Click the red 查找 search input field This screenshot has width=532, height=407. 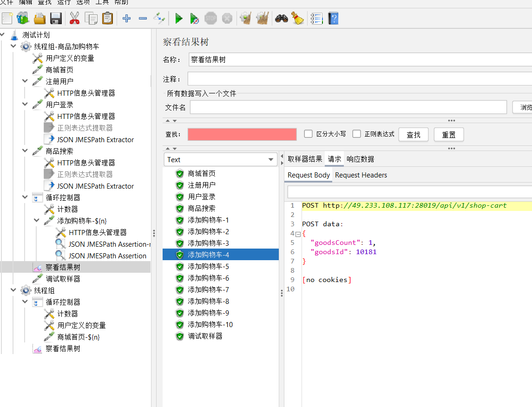coord(242,134)
